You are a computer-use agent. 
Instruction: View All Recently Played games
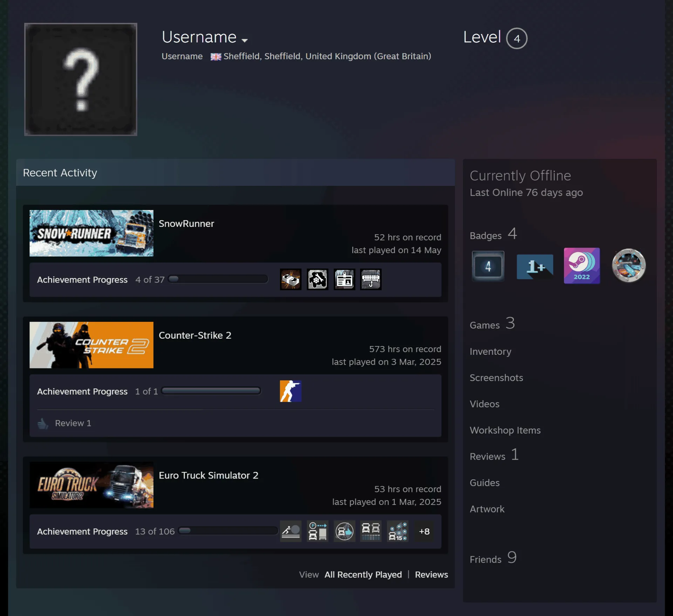pyautogui.click(x=363, y=575)
